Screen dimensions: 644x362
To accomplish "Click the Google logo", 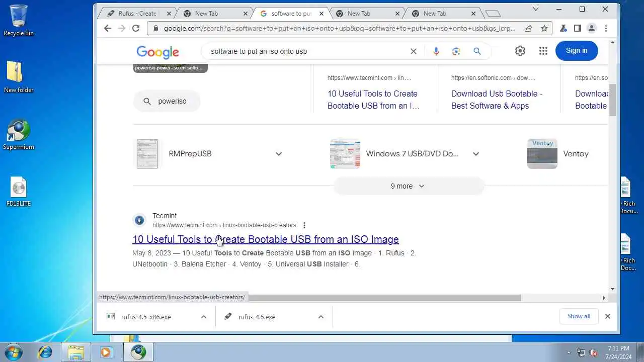I will [157, 52].
